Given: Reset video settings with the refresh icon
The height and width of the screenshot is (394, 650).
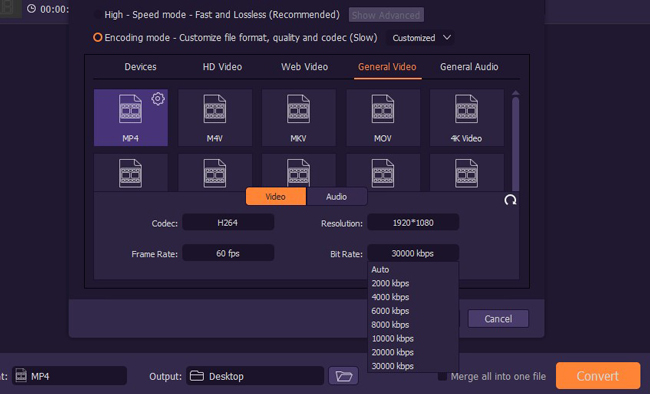Looking at the screenshot, I should pyautogui.click(x=510, y=200).
